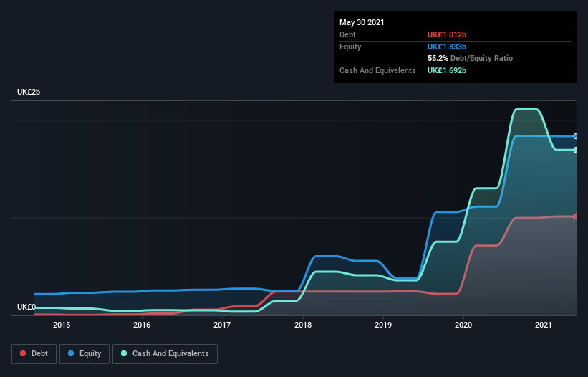Toggle the Equity legend button
Viewport: 588px width, 377px height.
coord(85,354)
